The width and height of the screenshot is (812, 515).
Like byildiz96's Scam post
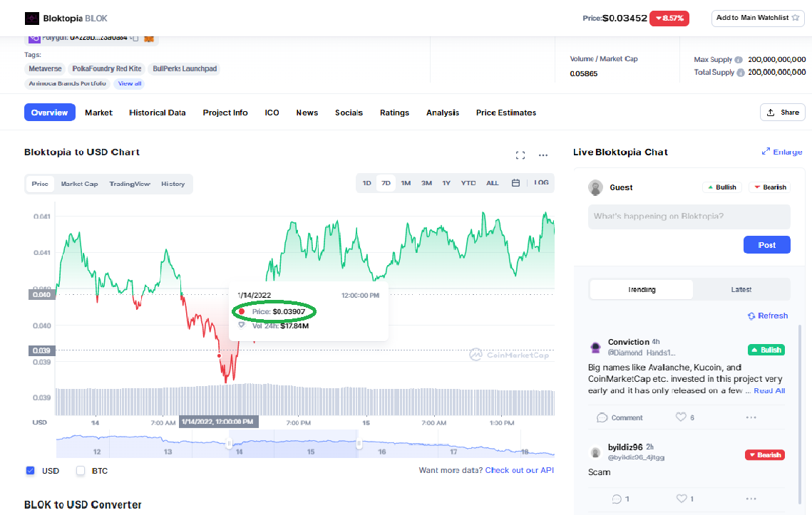click(682, 499)
